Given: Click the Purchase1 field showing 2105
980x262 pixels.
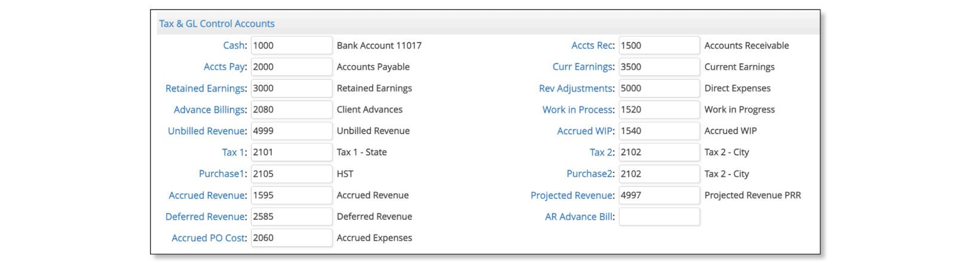Looking at the screenshot, I should tap(292, 174).
